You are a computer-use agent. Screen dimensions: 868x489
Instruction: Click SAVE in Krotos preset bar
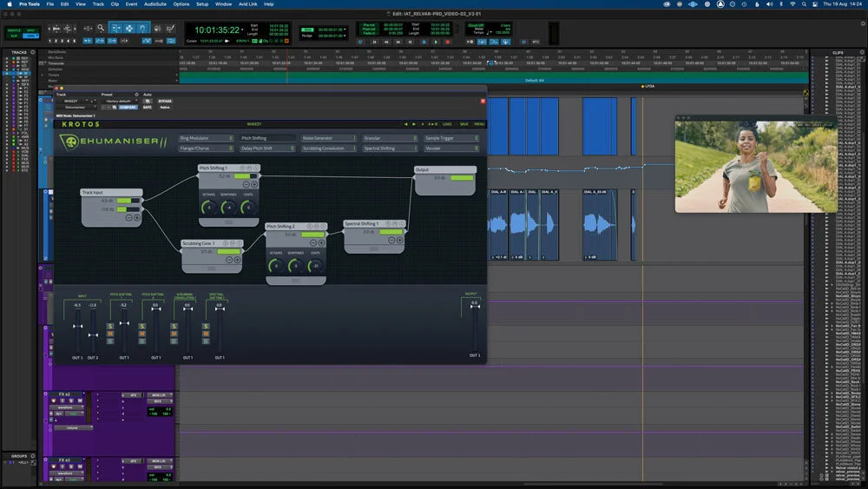point(464,124)
